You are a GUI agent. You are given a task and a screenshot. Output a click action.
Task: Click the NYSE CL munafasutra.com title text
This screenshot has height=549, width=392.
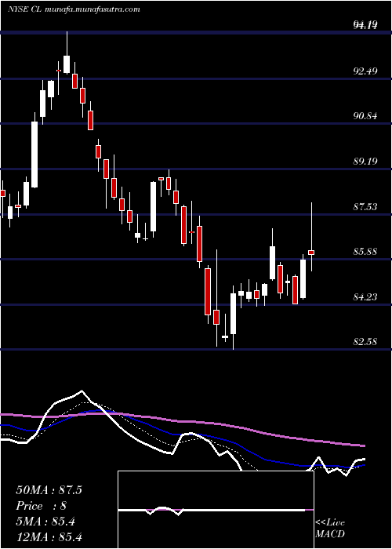point(74,9)
